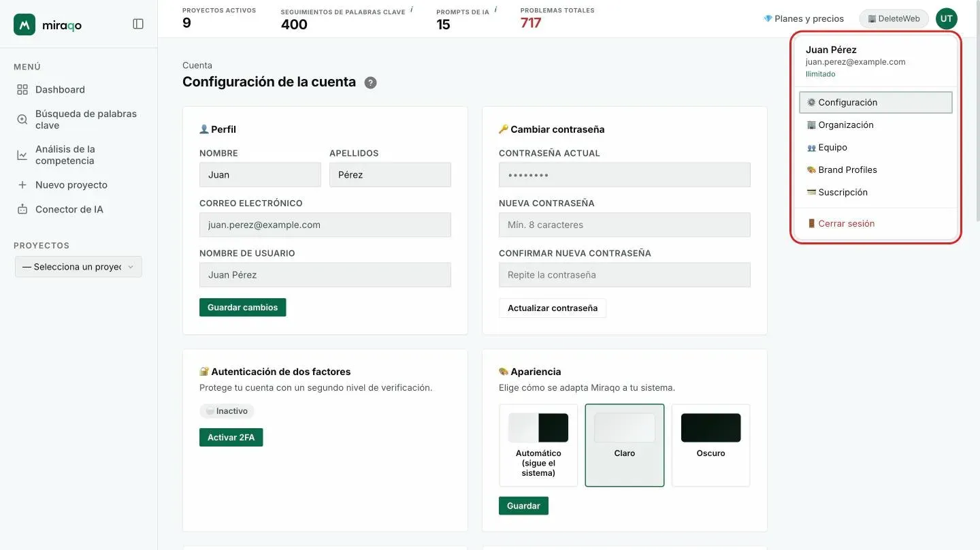Click the help question-mark icon beside title
Screen dimensions: 980x550
click(370, 82)
